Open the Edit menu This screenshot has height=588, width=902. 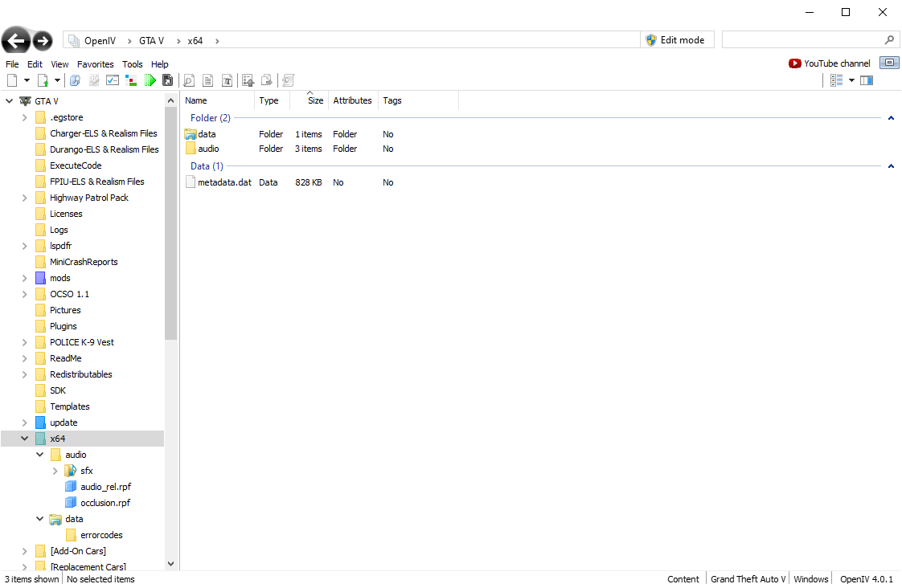[x=35, y=64]
